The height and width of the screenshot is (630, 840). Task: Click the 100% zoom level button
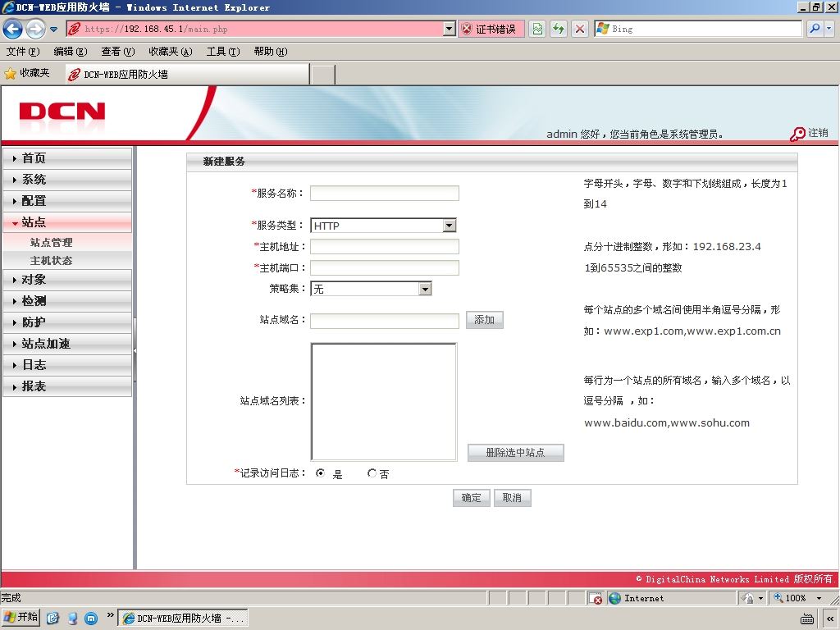pos(790,598)
